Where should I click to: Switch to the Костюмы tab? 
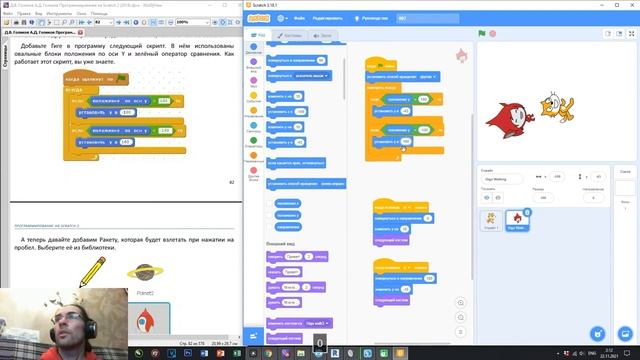(289, 36)
